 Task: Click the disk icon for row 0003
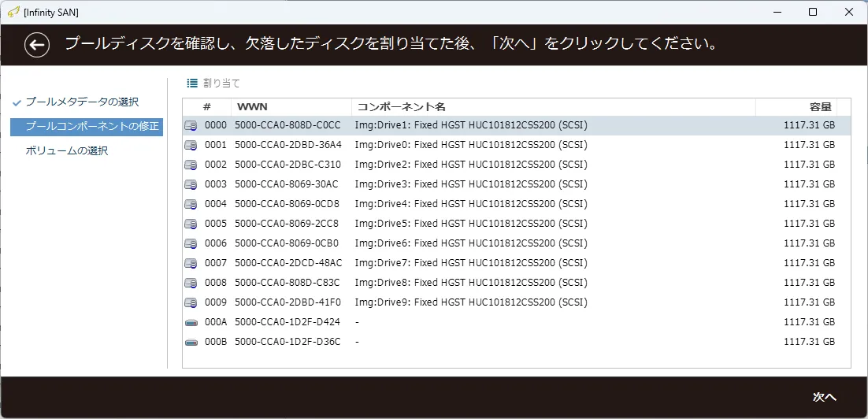pyautogui.click(x=191, y=184)
